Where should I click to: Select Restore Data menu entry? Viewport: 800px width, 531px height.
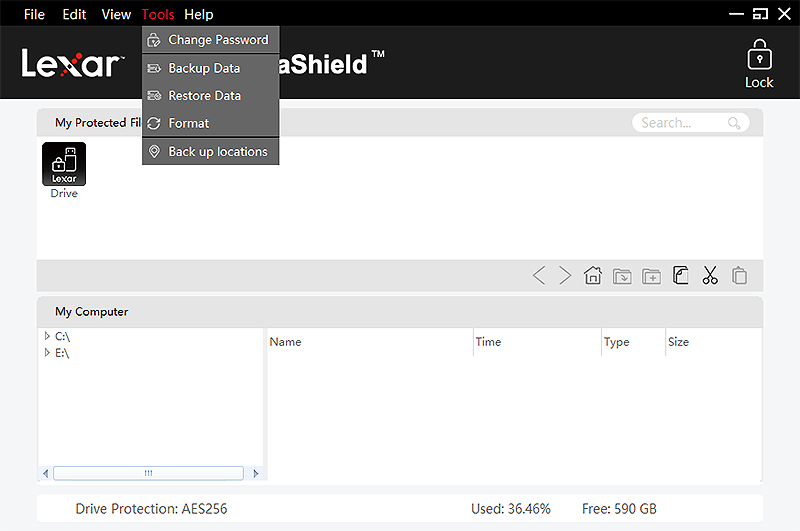click(x=204, y=96)
